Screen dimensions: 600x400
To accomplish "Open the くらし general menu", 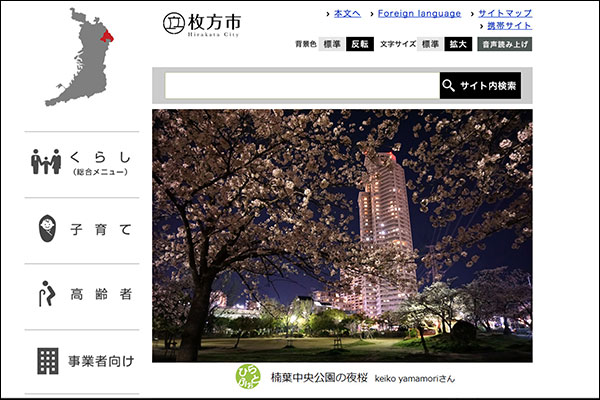I will tap(100, 162).
